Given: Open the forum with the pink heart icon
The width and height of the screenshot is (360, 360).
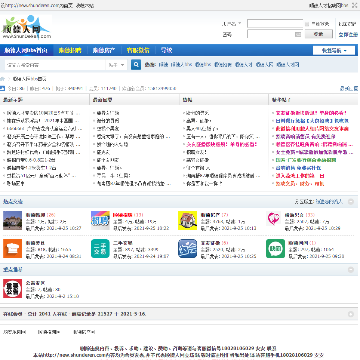Looking at the screenshot, I should pyautogui.click(x=273, y=219).
